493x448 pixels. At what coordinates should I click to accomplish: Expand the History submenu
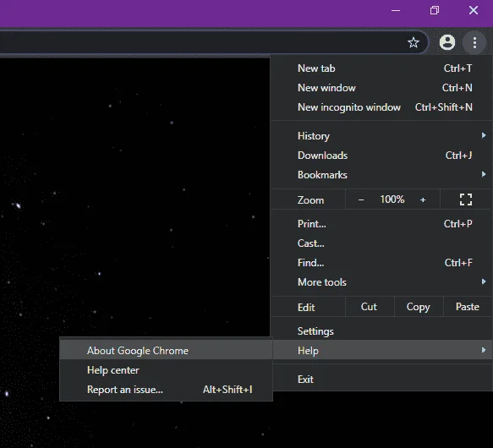382,136
